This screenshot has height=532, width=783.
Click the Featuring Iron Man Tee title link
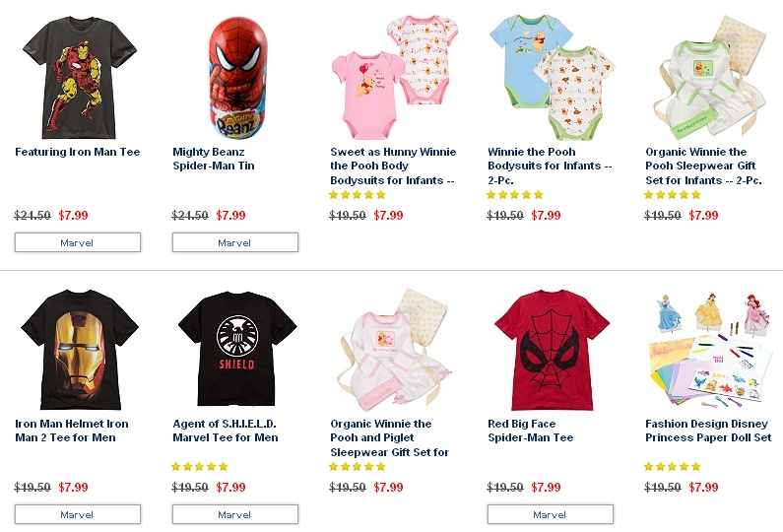tap(78, 152)
